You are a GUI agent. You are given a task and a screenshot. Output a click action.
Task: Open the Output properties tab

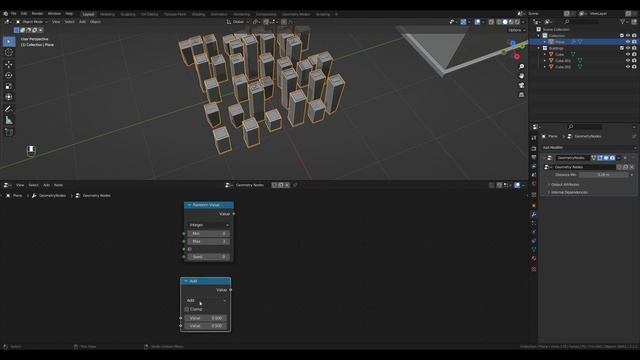(x=533, y=158)
